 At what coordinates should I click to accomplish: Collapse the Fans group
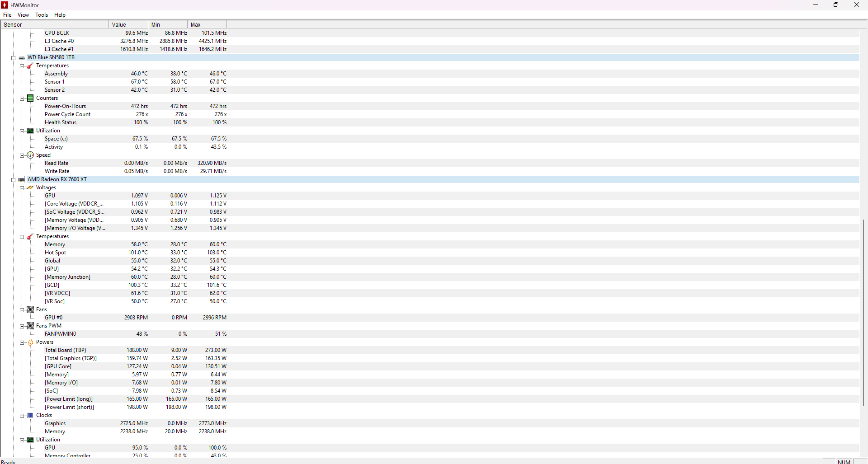point(22,310)
